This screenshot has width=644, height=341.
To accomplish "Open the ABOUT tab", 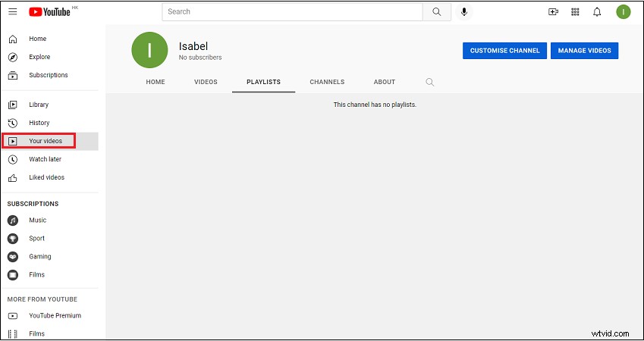I will [385, 82].
